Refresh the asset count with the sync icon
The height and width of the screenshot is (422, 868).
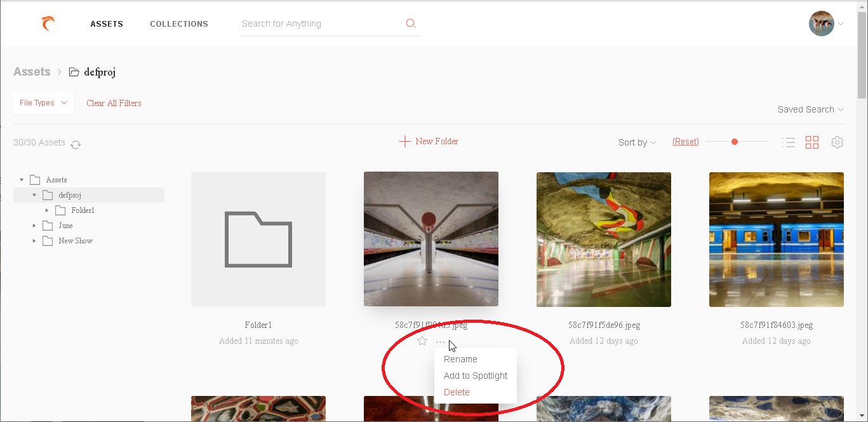[x=76, y=144]
